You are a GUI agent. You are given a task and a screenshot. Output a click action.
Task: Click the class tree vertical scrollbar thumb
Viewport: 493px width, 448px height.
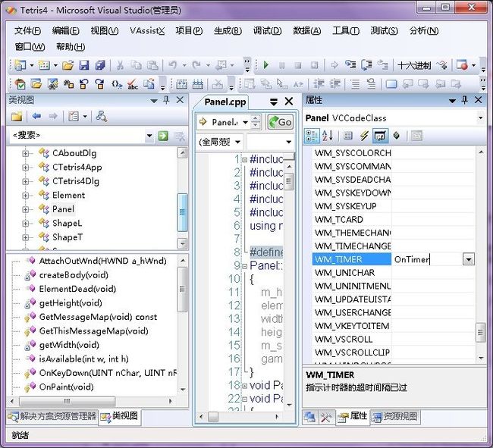pos(182,212)
